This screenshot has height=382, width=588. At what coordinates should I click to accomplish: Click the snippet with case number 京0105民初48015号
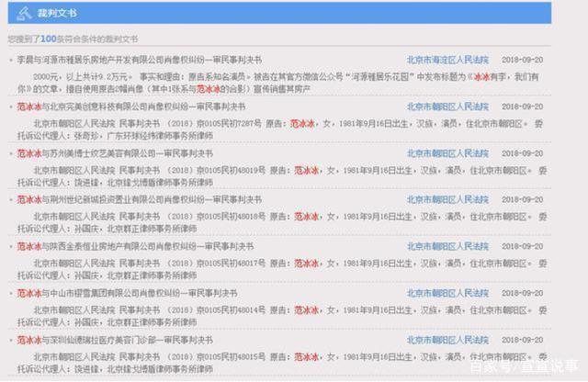click(x=282, y=363)
